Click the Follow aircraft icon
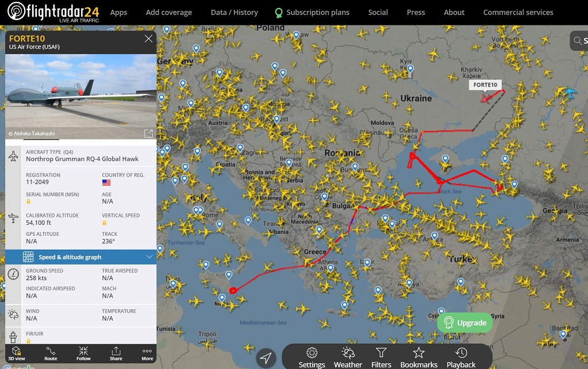The image size is (588, 369). [x=84, y=353]
